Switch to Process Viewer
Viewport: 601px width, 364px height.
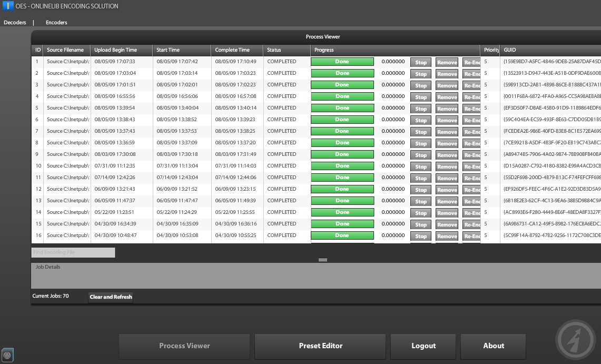coord(184,346)
